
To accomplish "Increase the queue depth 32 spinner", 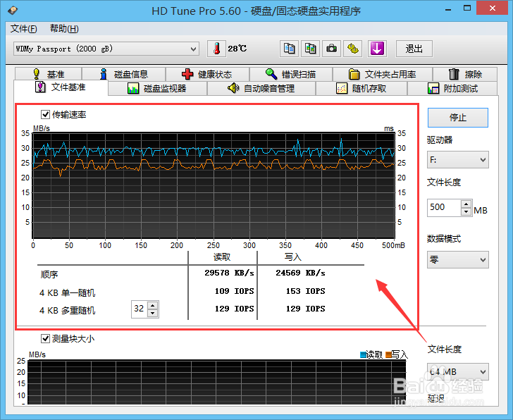I will coord(153,305).
